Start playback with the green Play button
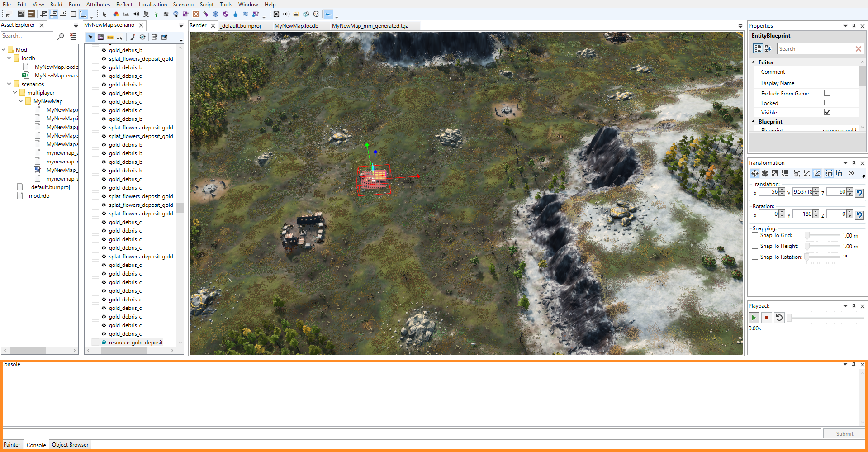This screenshot has width=868, height=452. point(754,318)
